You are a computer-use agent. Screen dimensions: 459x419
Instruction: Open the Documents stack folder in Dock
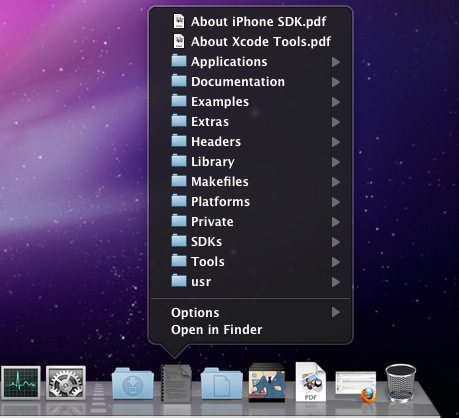coord(221,383)
